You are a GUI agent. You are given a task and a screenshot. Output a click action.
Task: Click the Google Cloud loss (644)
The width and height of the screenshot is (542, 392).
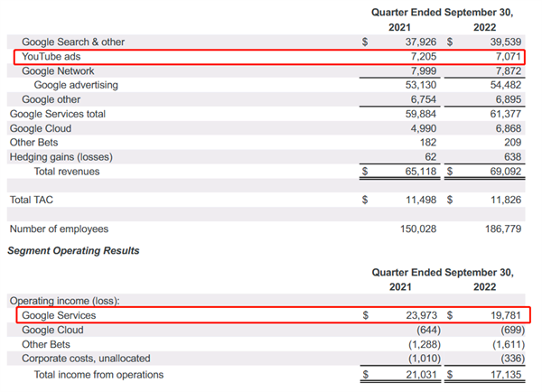(x=428, y=330)
